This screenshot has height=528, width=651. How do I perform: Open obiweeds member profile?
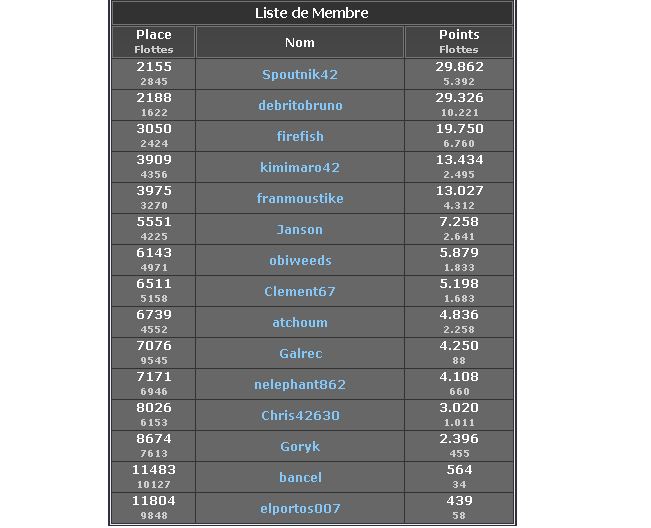pos(300,260)
